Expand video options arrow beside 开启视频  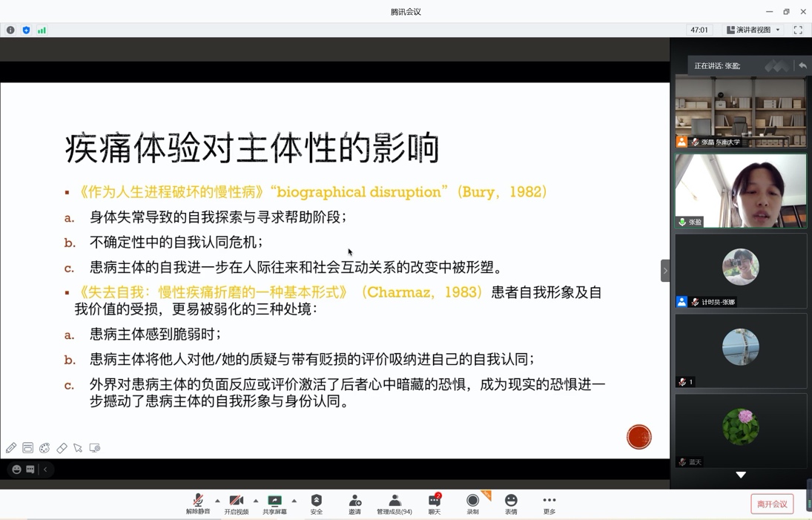[256, 501]
